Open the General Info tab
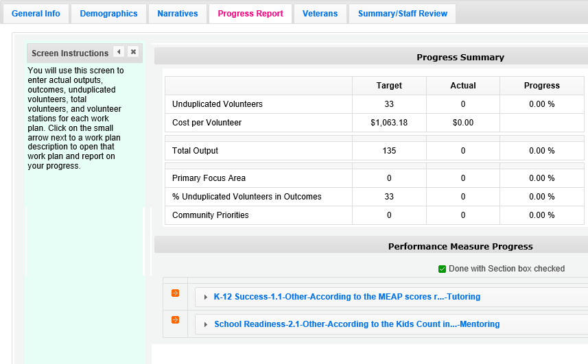 [36, 14]
